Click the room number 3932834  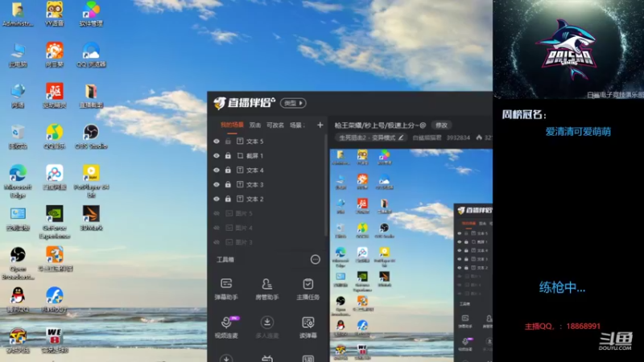[x=458, y=138]
